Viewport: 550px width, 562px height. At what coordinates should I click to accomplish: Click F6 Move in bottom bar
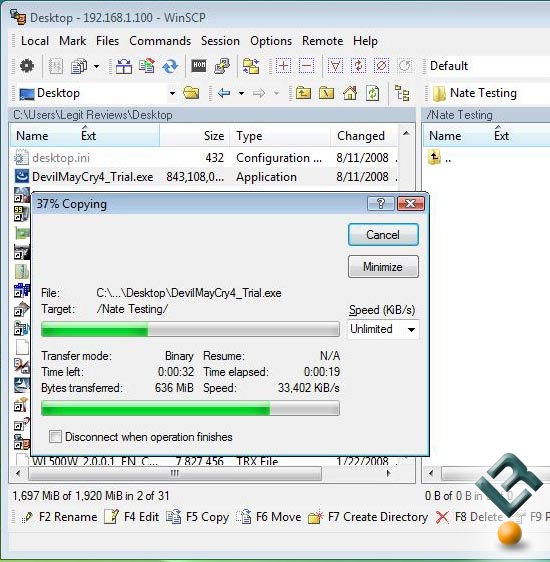[269, 517]
